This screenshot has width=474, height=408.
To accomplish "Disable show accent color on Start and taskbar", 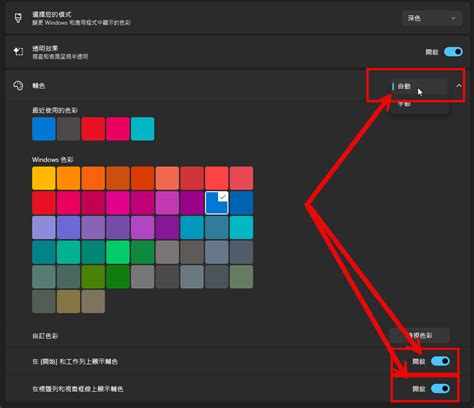I will point(440,361).
